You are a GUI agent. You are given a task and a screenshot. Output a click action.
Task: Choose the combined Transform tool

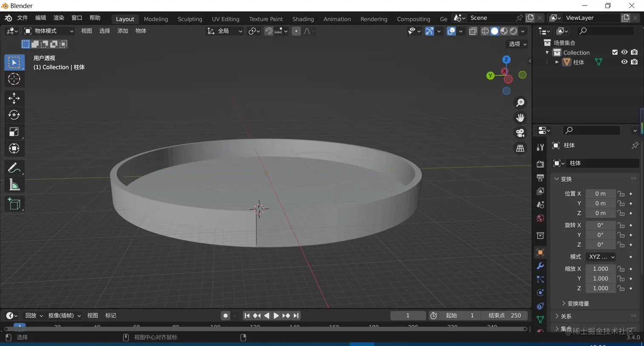14,148
